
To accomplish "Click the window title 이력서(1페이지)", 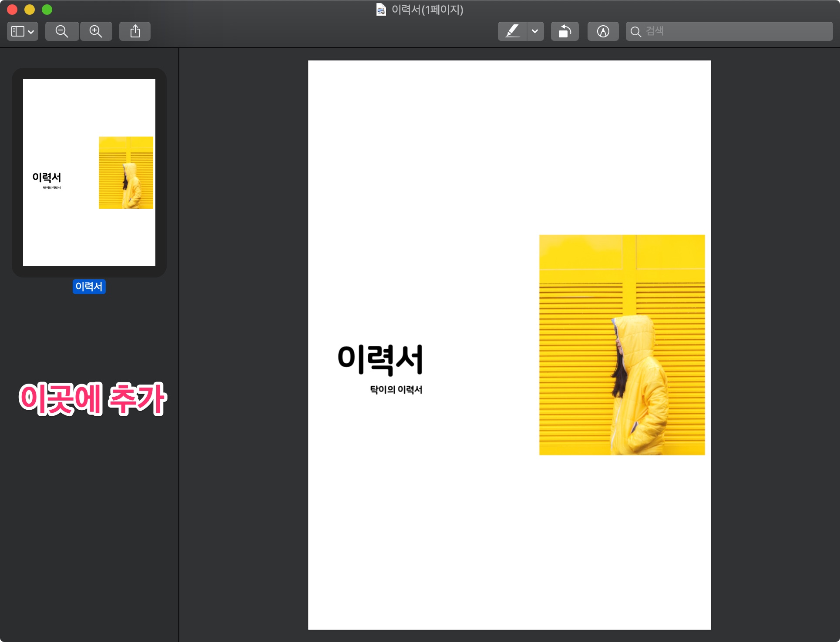I will [x=427, y=10].
